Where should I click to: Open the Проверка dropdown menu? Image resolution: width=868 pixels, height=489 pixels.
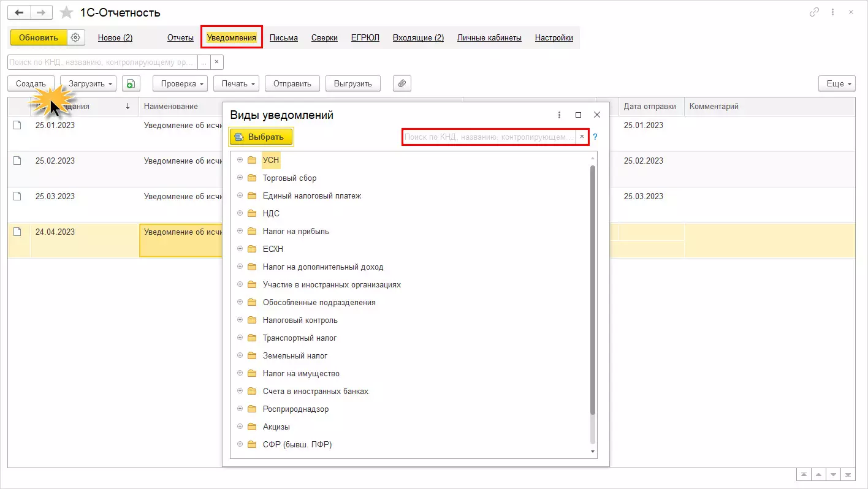coord(180,83)
